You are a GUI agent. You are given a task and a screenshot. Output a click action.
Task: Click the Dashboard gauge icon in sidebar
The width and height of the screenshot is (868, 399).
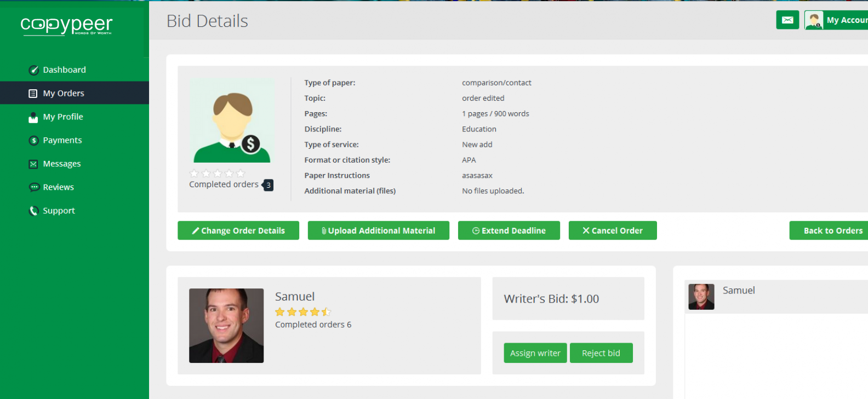point(33,70)
